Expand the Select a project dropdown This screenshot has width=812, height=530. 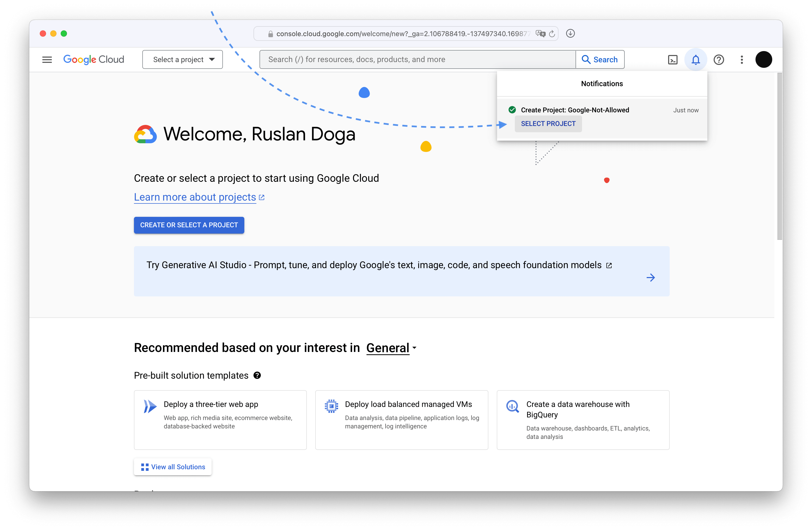[183, 60]
